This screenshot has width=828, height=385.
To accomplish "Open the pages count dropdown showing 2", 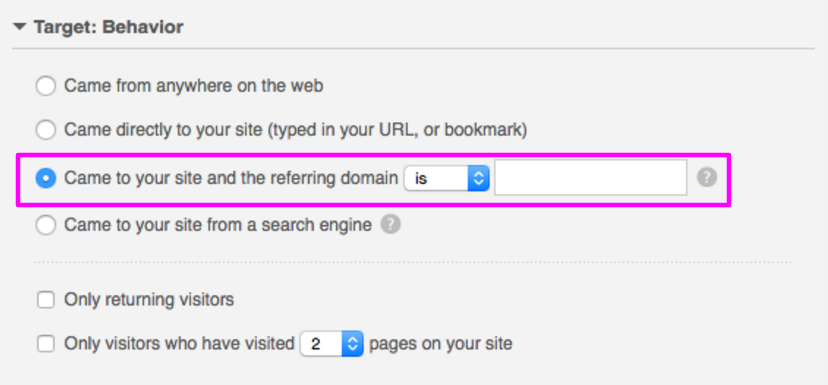I will [332, 344].
